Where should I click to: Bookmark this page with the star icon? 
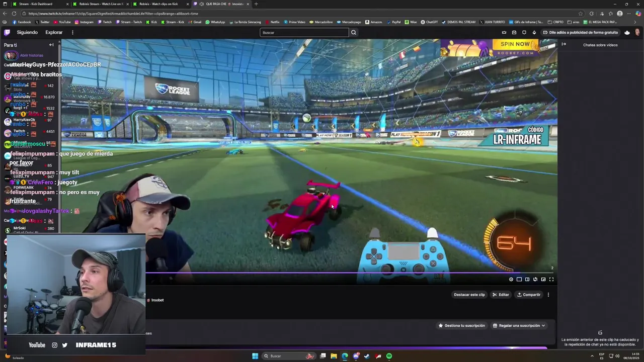(581, 14)
